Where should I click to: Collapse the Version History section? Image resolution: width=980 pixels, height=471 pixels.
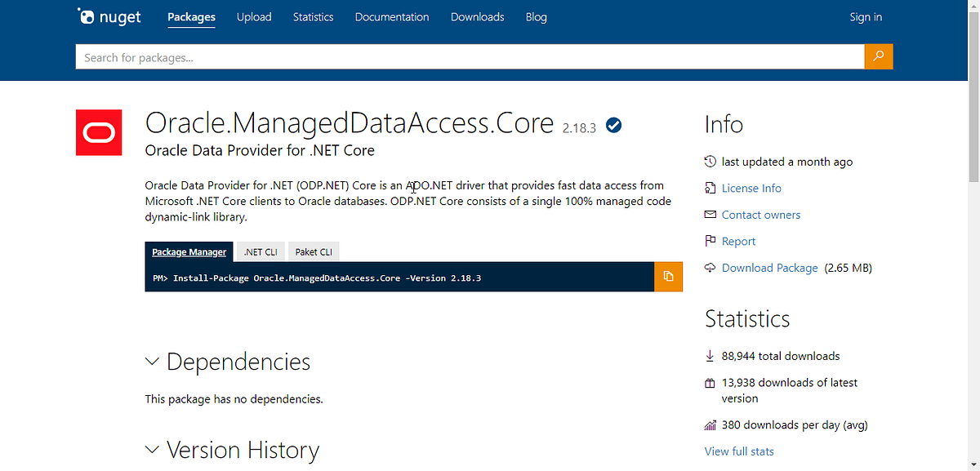152,449
